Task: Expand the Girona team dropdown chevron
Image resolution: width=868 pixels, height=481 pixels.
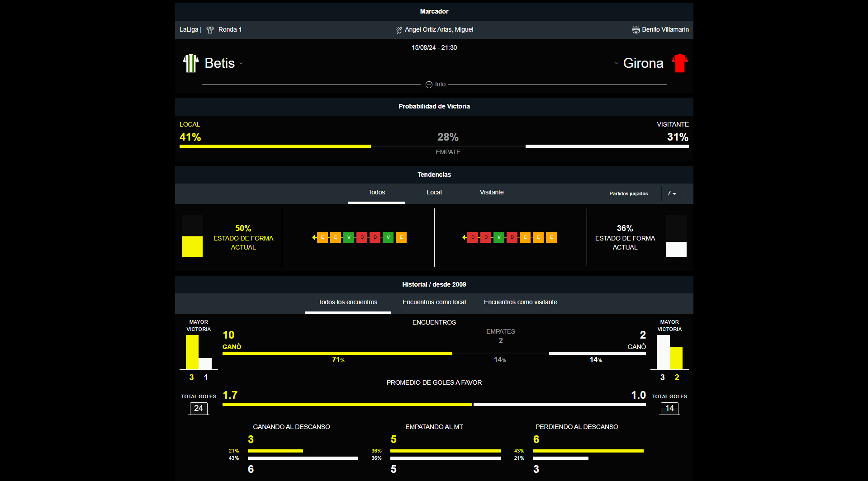Action: tap(617, 64)
